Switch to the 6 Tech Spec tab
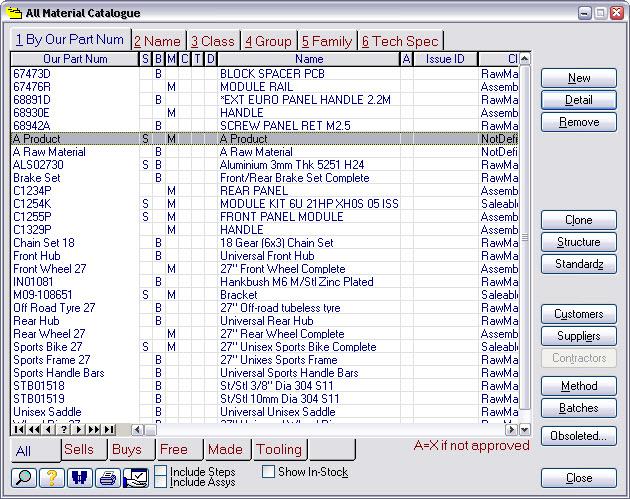Screen dimensions: 630x499 coord(400,41)
